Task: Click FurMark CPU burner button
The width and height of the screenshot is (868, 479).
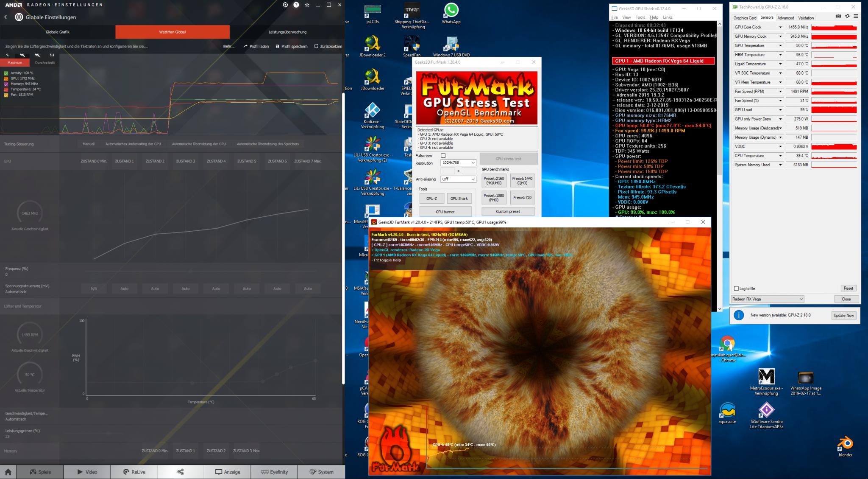Action: (x=445, y=211)
